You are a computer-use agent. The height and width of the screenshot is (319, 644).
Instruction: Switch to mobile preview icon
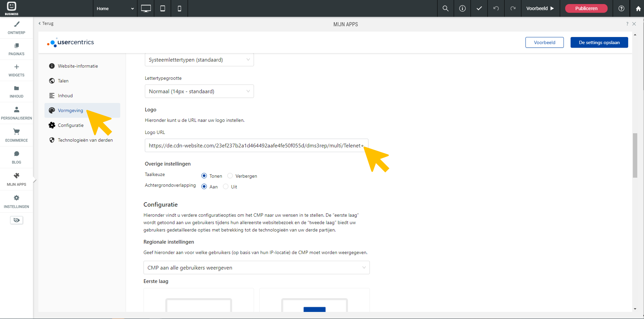(179, 8)
